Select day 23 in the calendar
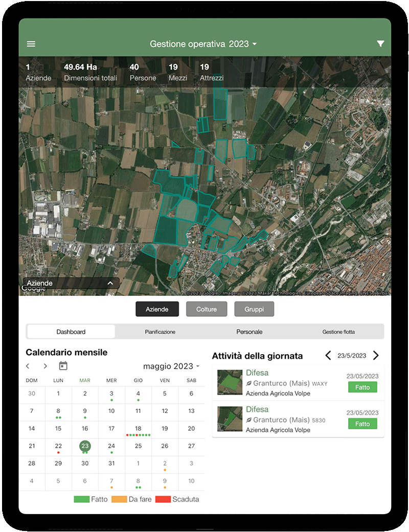Screen dimensions: 409x532 pos(85,446)
